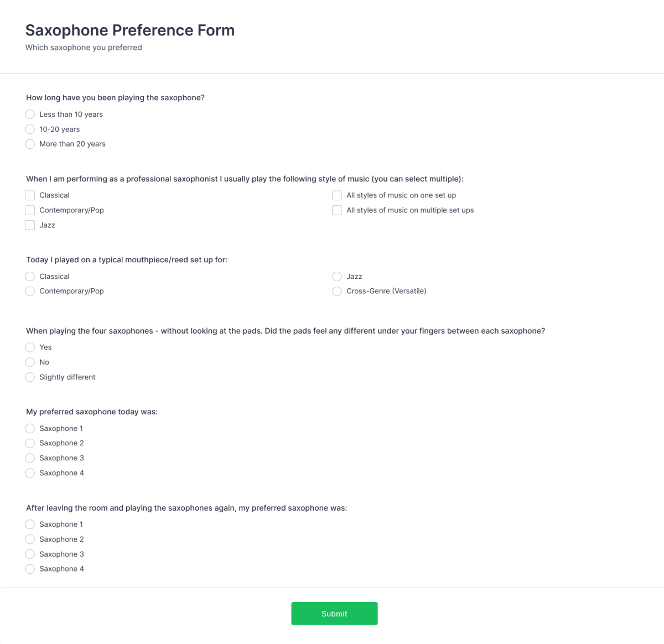The width and height of the screenshot is (664, 644).
Task: Pick 'Slightly different' for pad feel
Action: [30, 377]
